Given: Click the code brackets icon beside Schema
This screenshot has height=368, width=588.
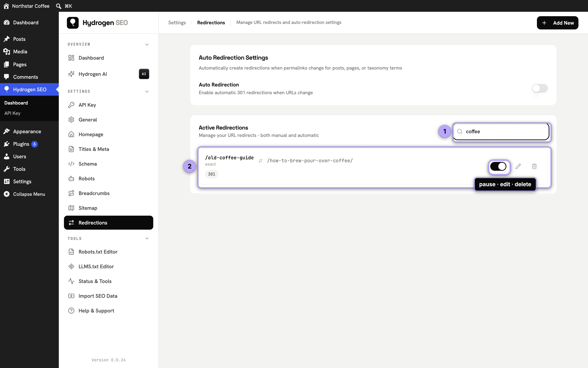Looking at the screenshot, I should click(x=71, y=164).
